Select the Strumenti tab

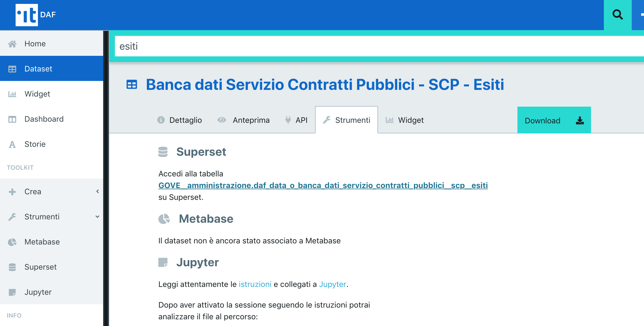[x=347, y=120]
